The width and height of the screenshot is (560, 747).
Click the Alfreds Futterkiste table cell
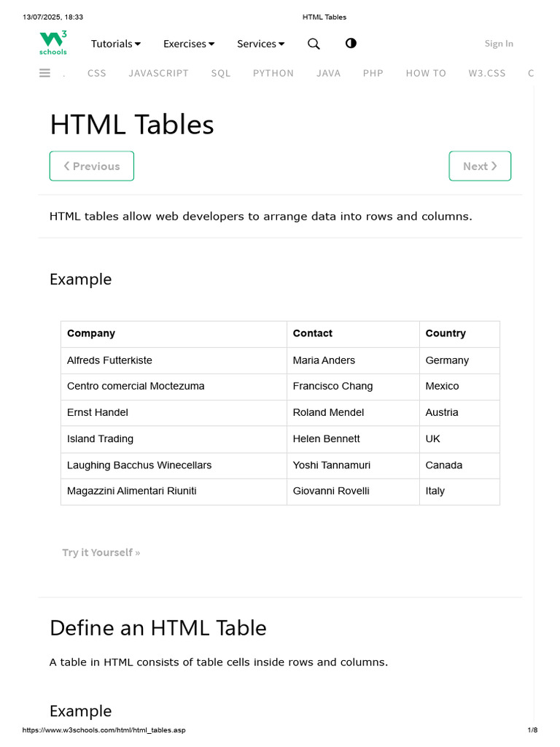point(109,360)
